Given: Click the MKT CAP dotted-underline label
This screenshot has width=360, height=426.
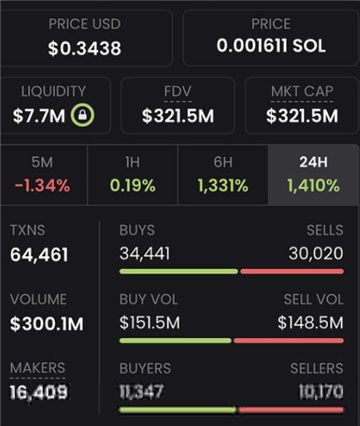Looking at the screenshot, I should 302,92.
